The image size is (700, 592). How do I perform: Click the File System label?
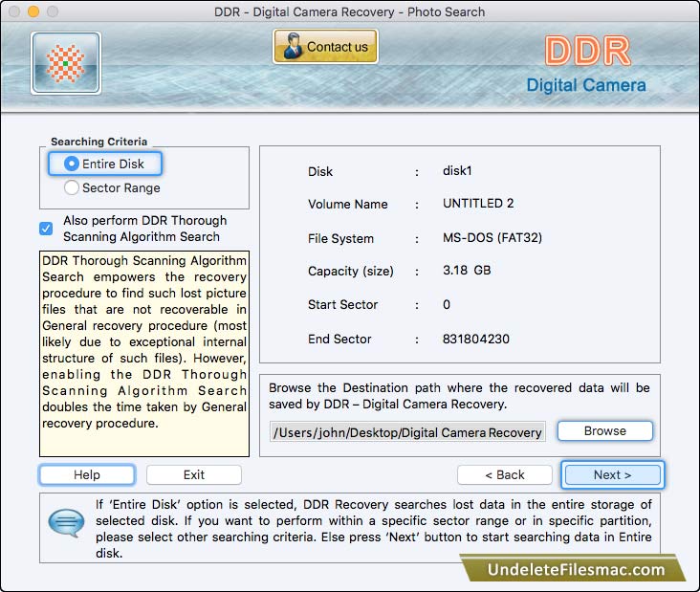340,238
